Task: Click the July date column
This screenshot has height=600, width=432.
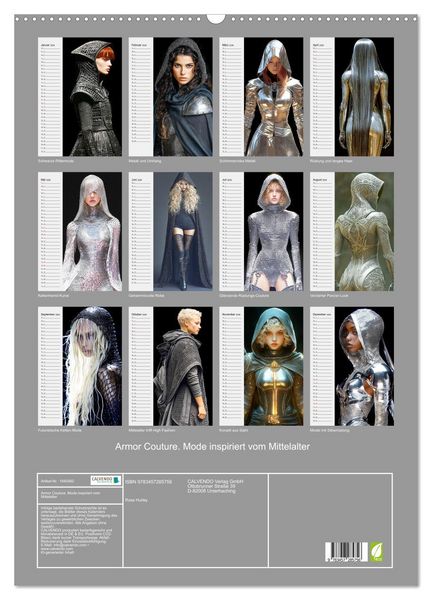Action: (x=231, y=232)
